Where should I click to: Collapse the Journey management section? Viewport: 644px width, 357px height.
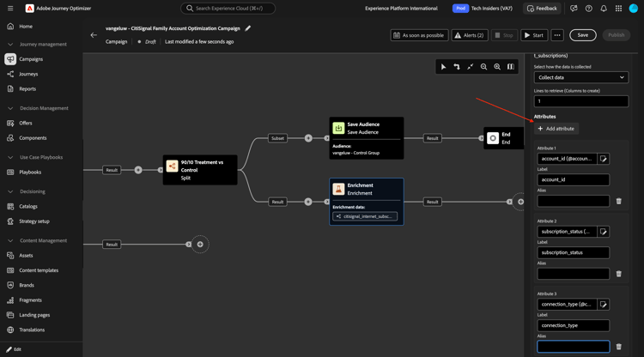tap(10, 45)
